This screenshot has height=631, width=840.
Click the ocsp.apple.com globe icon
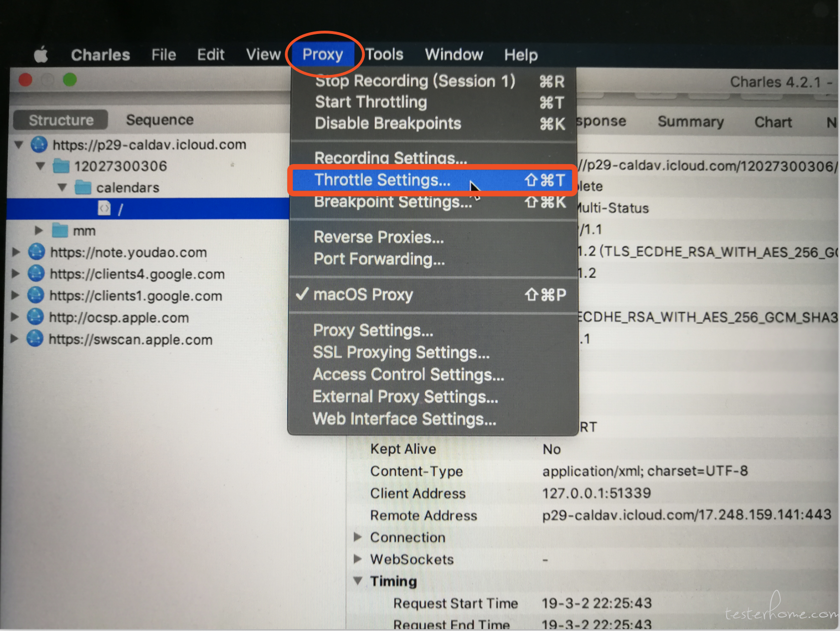(35, 317)
